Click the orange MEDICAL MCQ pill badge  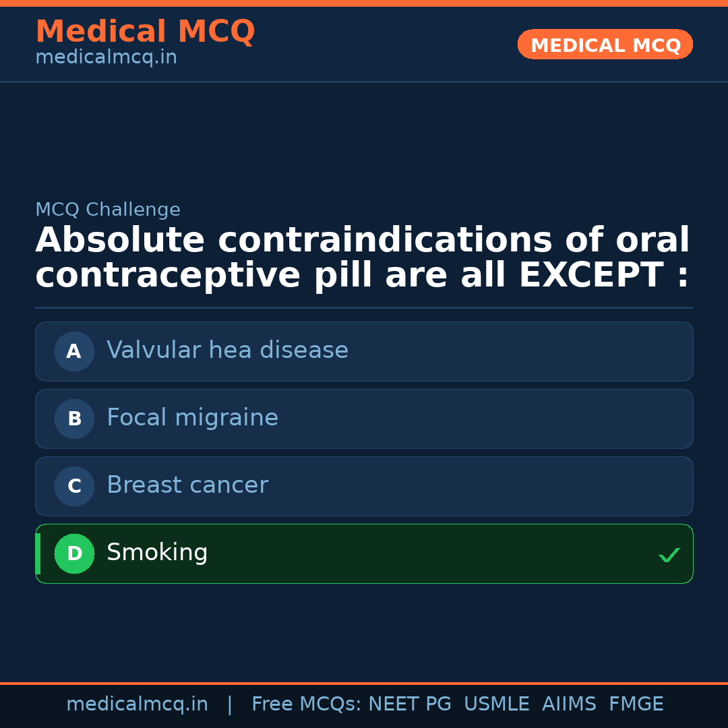pos(605,44)
